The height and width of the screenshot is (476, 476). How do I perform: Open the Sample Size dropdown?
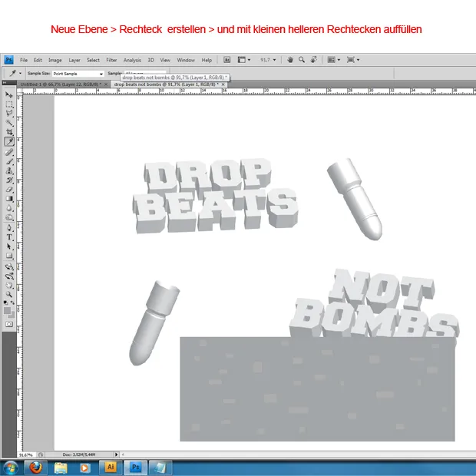pos(78,74)
